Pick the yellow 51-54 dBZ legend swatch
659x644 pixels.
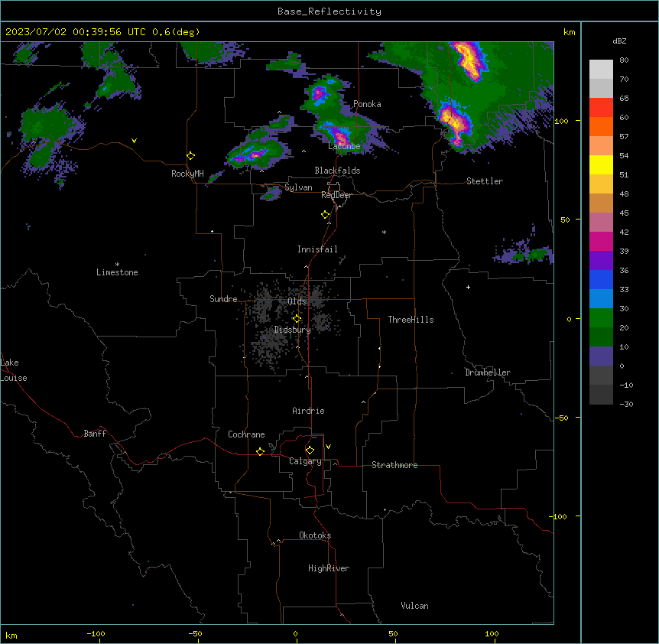click(601, 164)
